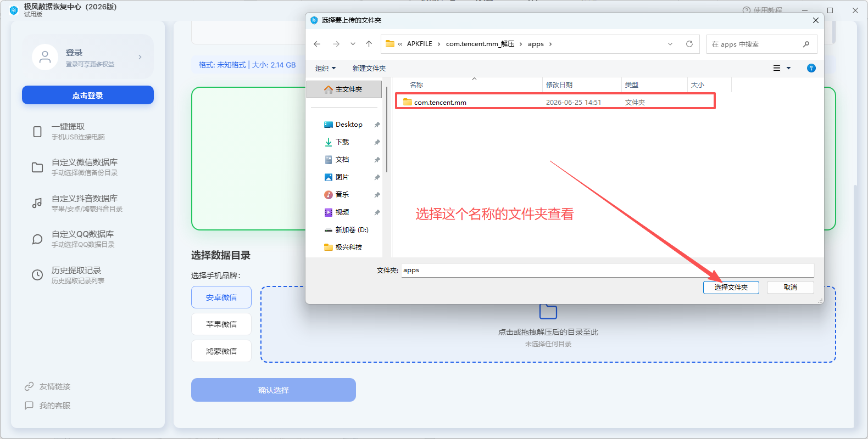The width and height of the screenshot is (868, 439).
Task: Select 安卓微信 phone brand
Action: [221, 297]
